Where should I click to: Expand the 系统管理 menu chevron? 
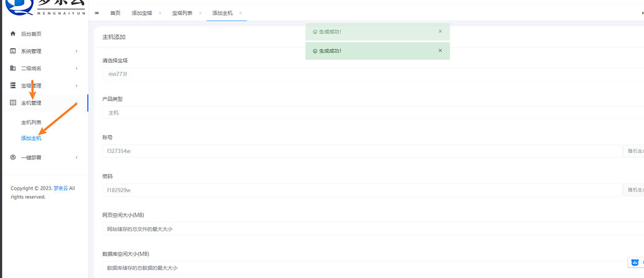77,51
